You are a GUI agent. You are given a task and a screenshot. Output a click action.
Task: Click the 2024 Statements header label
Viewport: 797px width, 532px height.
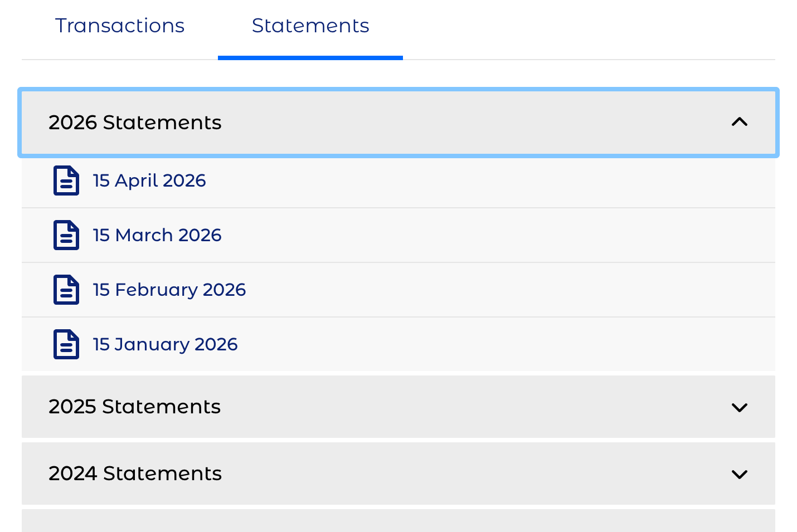(135, 474)
